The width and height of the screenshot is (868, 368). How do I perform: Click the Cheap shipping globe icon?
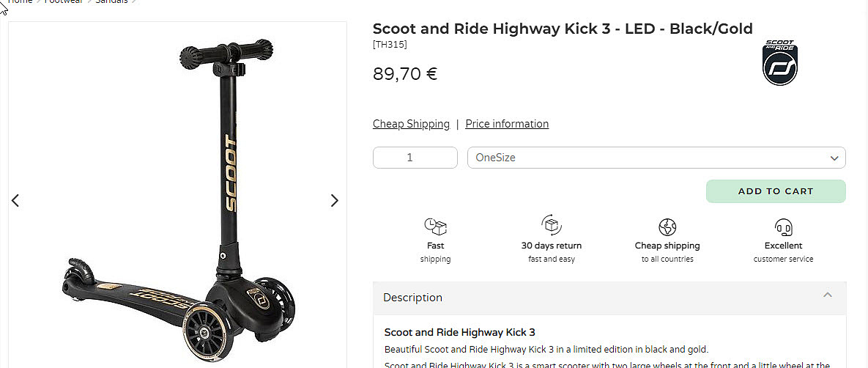click(667, 227)
